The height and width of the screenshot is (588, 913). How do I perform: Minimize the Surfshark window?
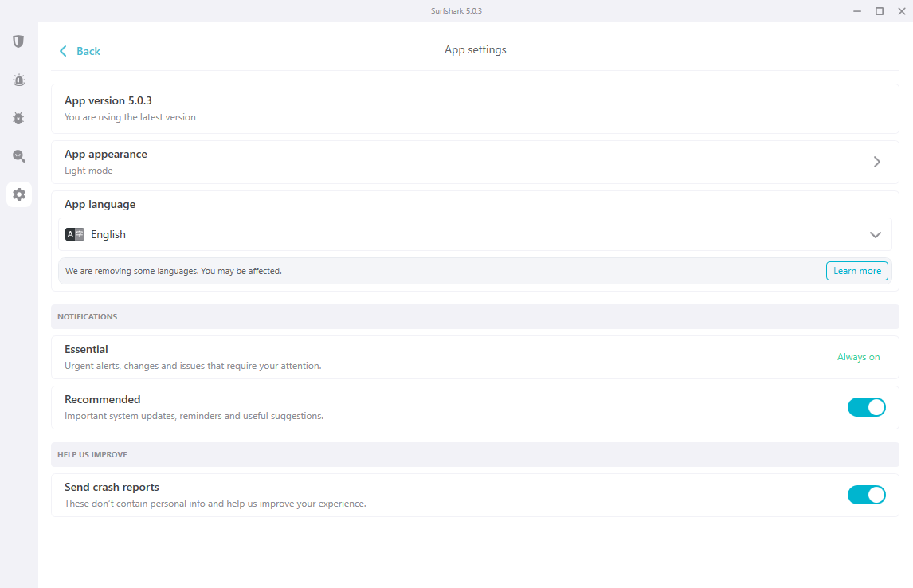pyautogui.click(x=857, y=11)
